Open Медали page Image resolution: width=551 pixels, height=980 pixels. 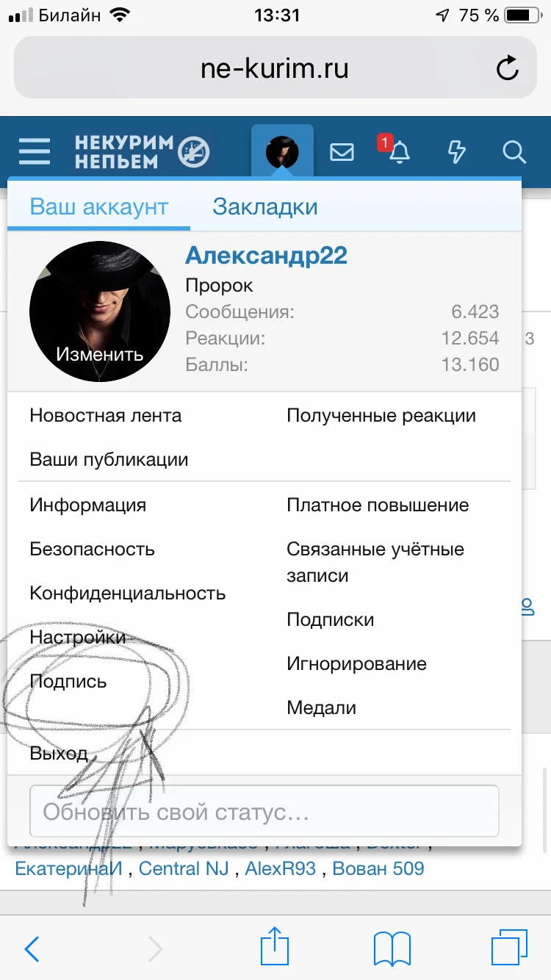click(321, 708)
